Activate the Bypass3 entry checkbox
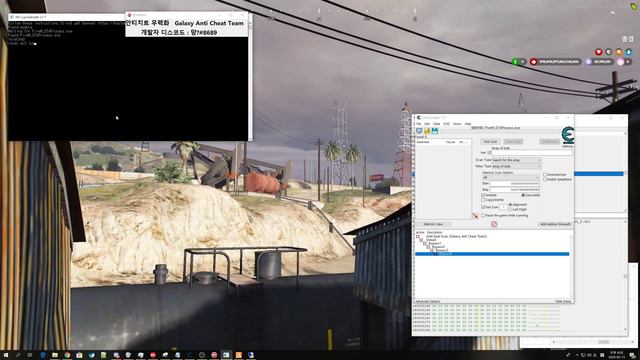This screenshot has width=640, height=360. click(432, 250)
